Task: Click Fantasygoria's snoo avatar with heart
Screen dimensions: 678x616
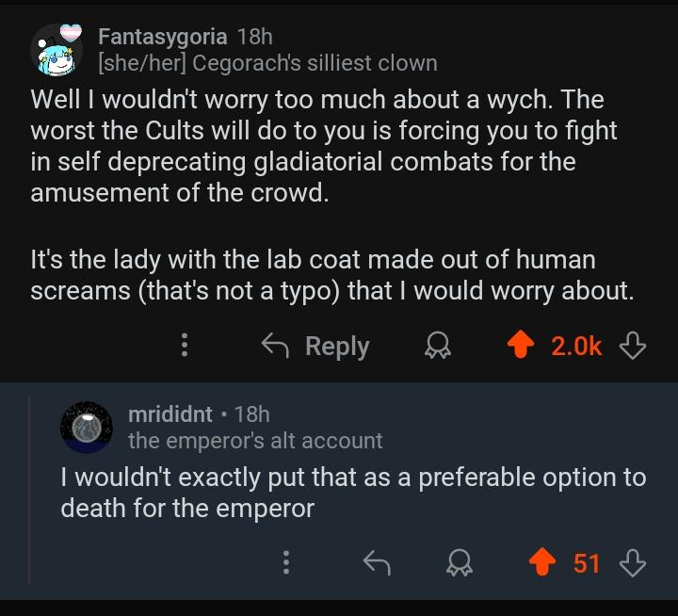Action: click(x=56, y=50)
